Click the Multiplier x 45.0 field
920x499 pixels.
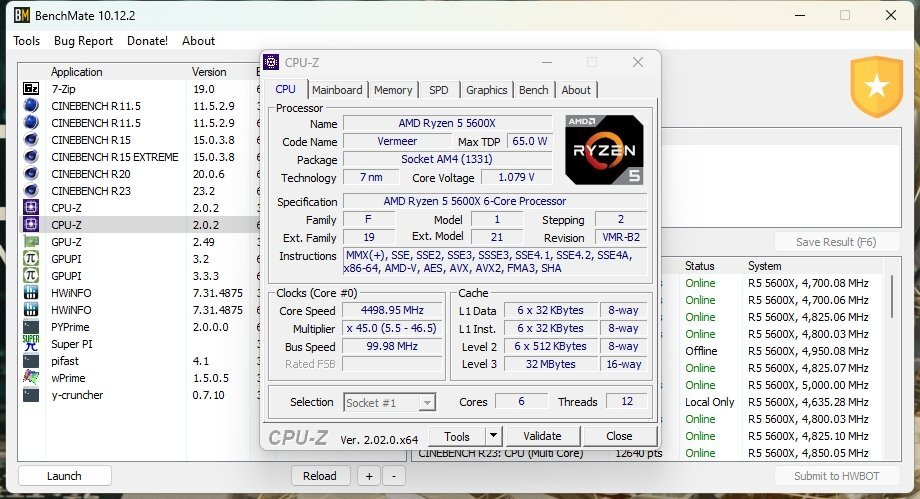point(392,328)
